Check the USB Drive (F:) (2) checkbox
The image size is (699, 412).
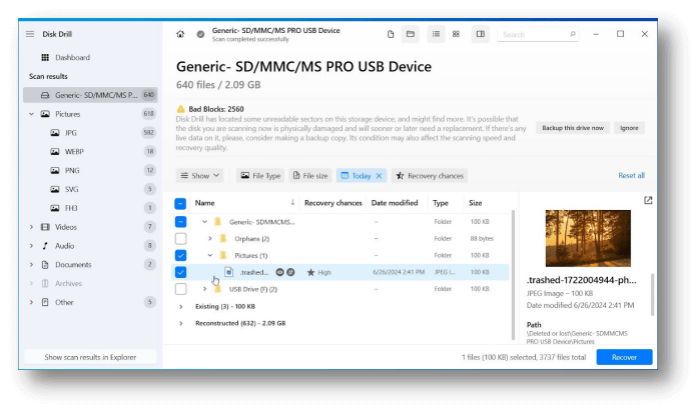point(180,289)
